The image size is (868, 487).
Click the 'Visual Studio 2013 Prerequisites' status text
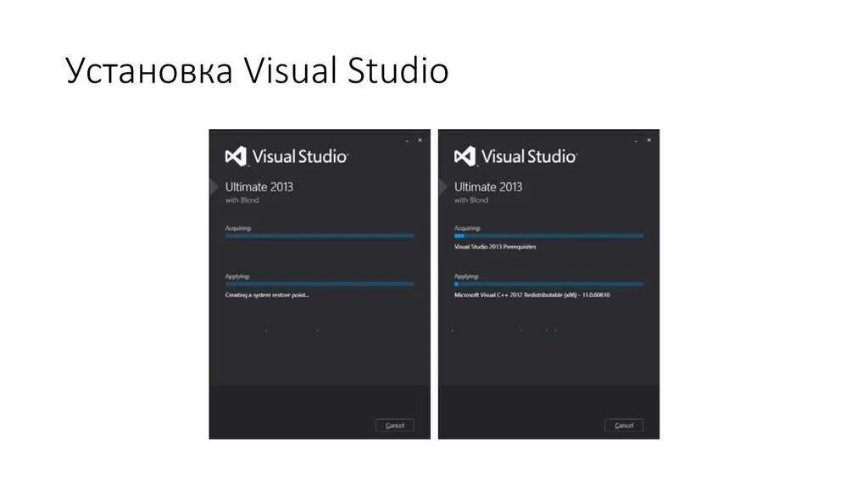click(x=495, y=247)
